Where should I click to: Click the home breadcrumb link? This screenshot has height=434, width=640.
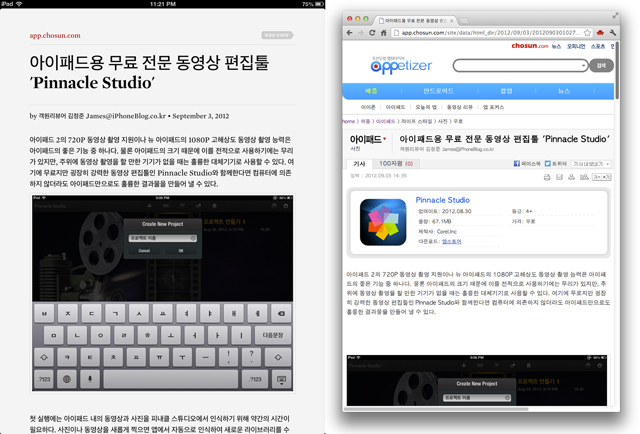(x=349, y=121)
